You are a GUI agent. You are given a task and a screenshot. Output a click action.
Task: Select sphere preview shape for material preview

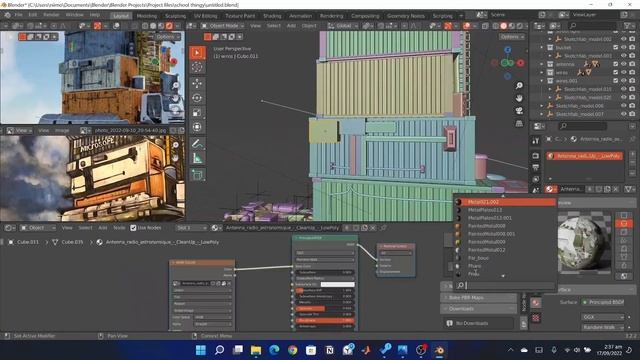click(x=624, y=223)
